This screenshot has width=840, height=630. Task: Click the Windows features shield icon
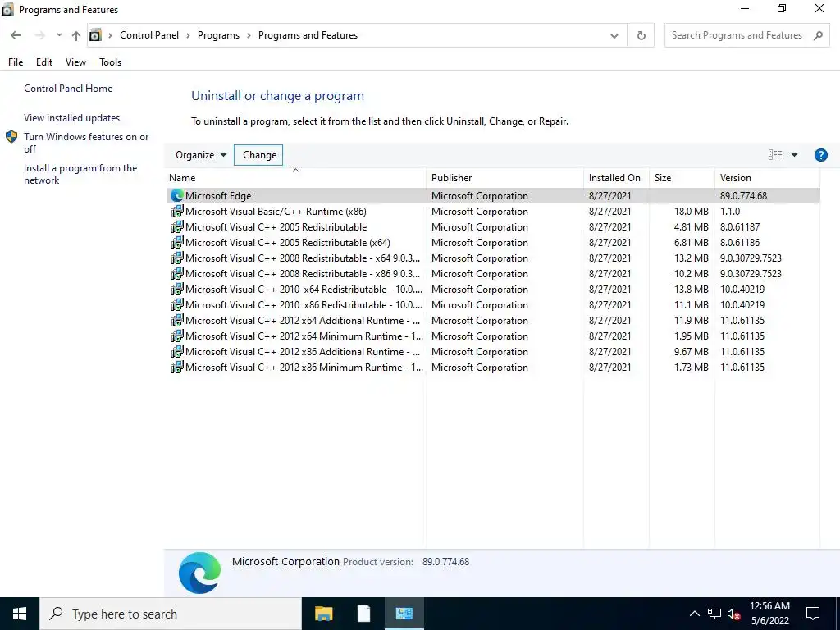pos(11,137)
